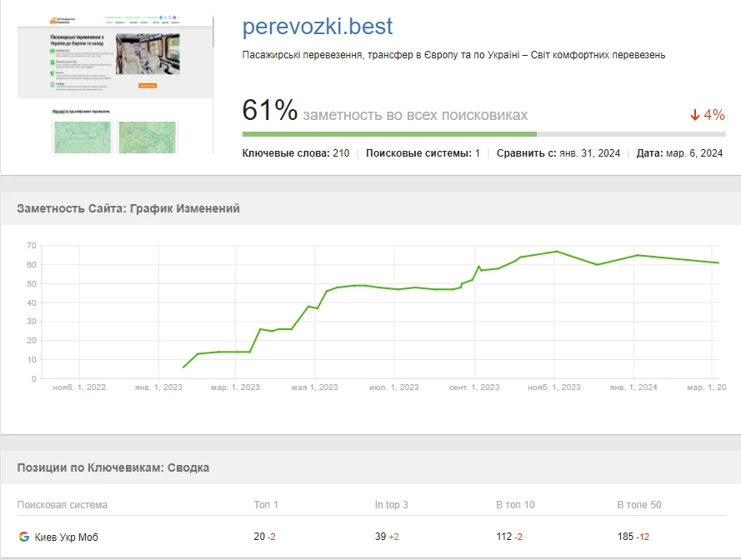The image size is (741, 560).
Task: Click the chart peak point near November 2023
Action: pyautogui.click(x=557, y=252)
